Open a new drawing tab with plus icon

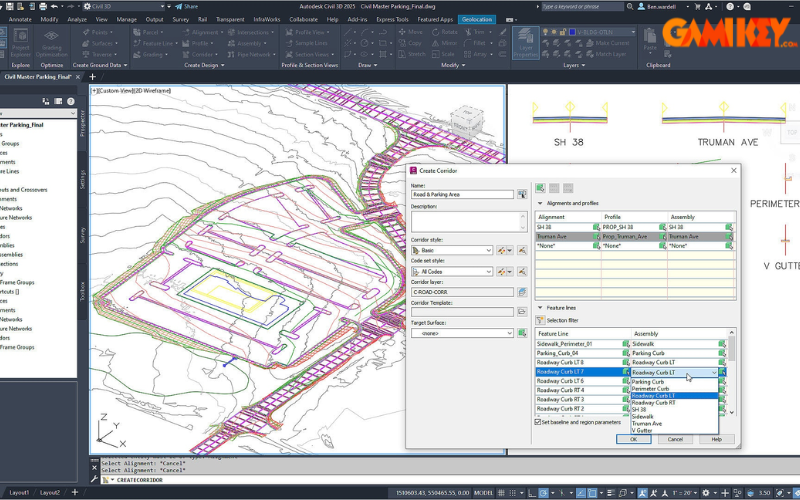[x=92, y=77]
